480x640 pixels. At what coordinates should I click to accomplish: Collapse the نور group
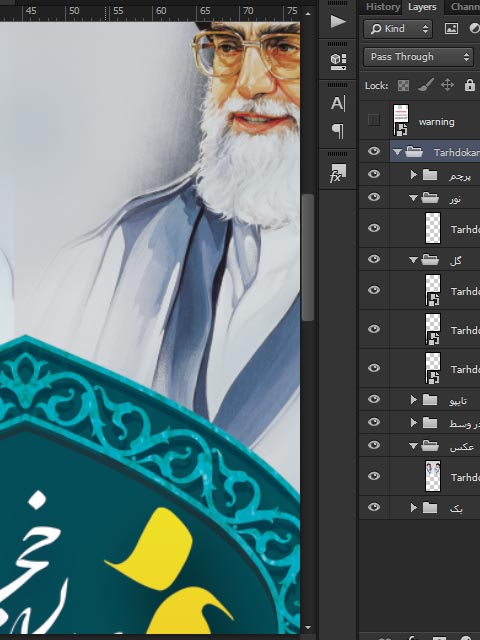413,198
